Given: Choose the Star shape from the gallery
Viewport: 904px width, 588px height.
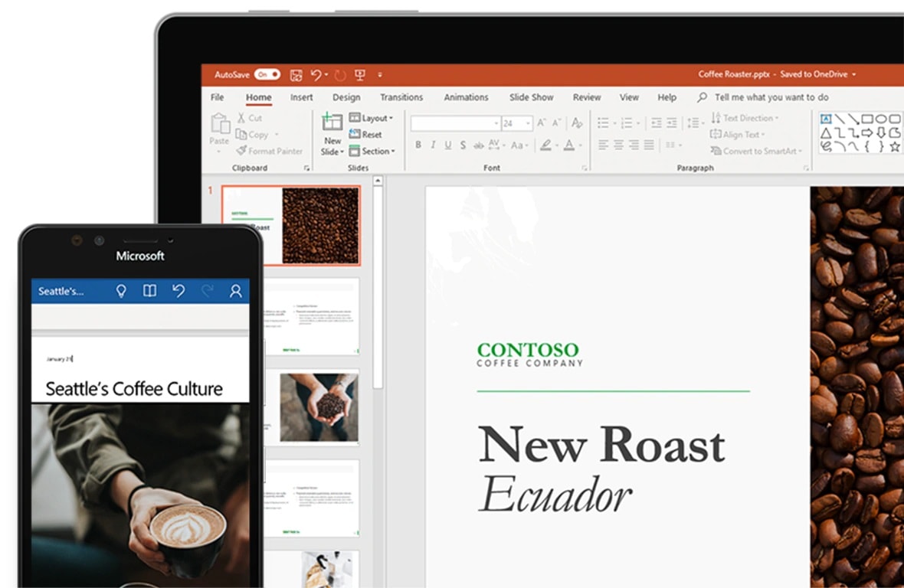Looking at the screenshot, I should pyautogui.click(x=895, y=147).
